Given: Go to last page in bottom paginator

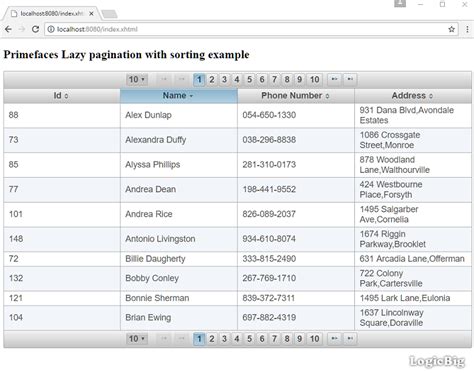Looking at the screenshot, I should [x=350, y=339].
